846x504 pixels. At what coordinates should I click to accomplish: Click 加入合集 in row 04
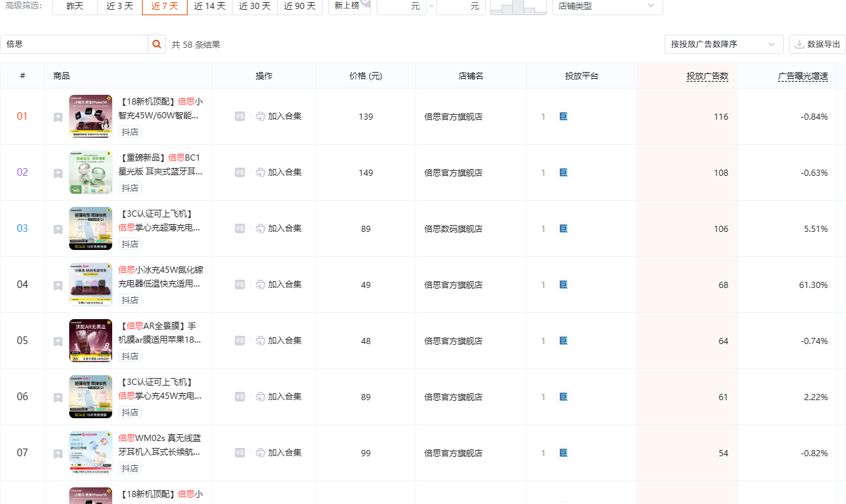click(x=279, y=285)
